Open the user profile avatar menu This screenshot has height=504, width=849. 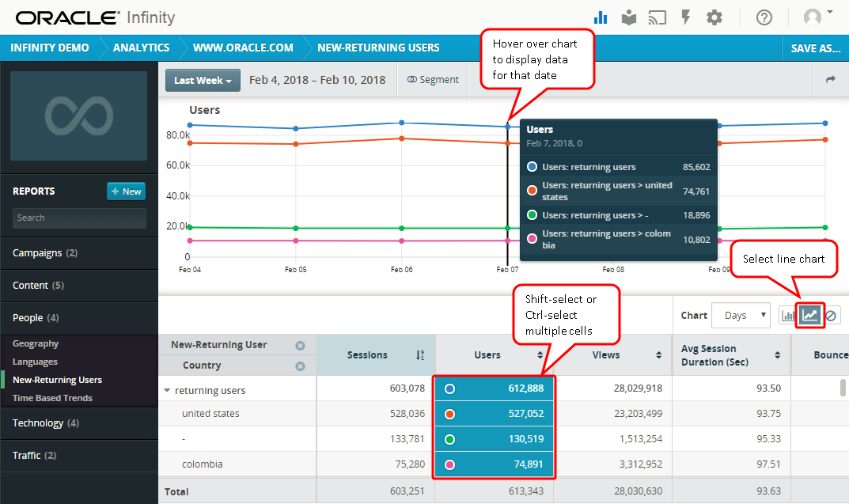click(817, 17)
